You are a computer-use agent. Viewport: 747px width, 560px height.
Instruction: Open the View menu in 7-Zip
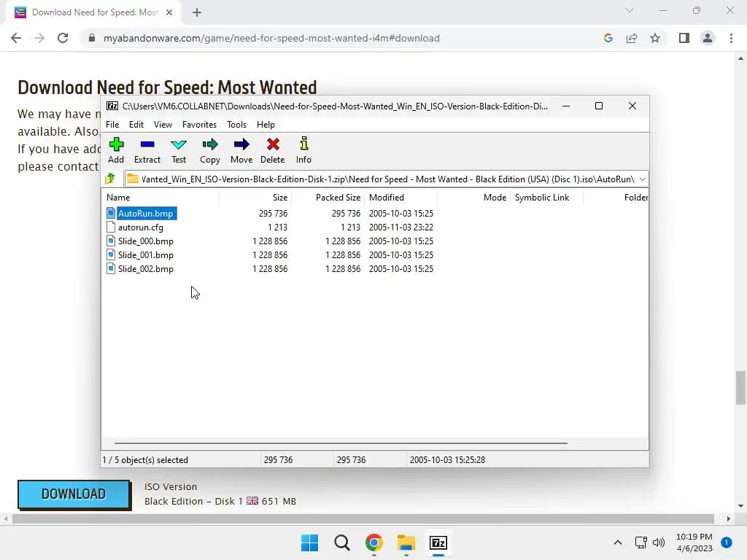click(x=163, y=124)
